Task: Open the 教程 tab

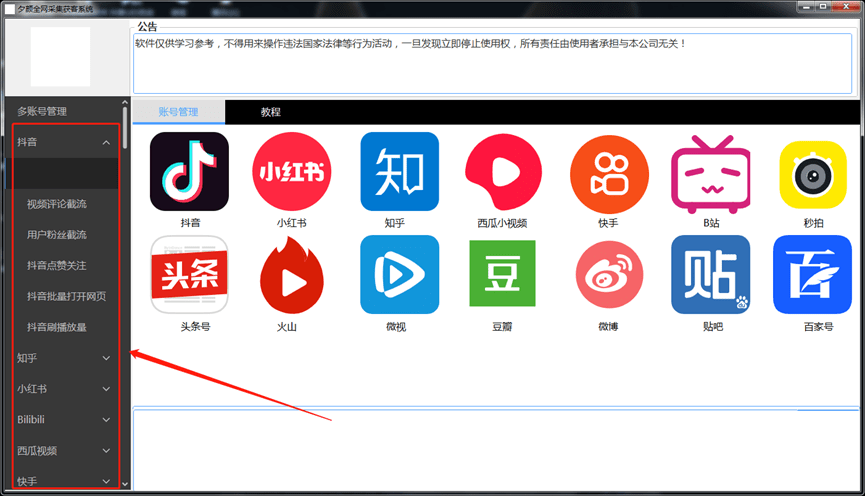Action: (270, 112)
